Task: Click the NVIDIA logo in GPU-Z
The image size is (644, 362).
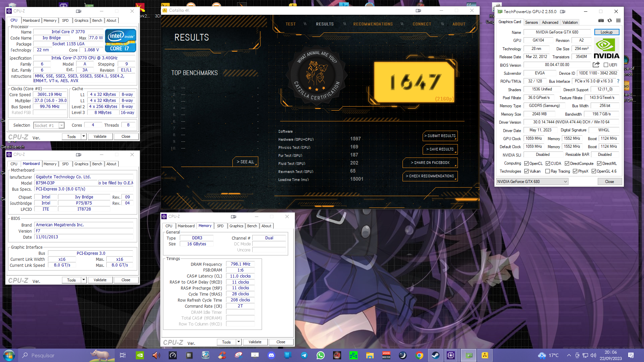Action: pyautogui.click(x=606, y=49)
